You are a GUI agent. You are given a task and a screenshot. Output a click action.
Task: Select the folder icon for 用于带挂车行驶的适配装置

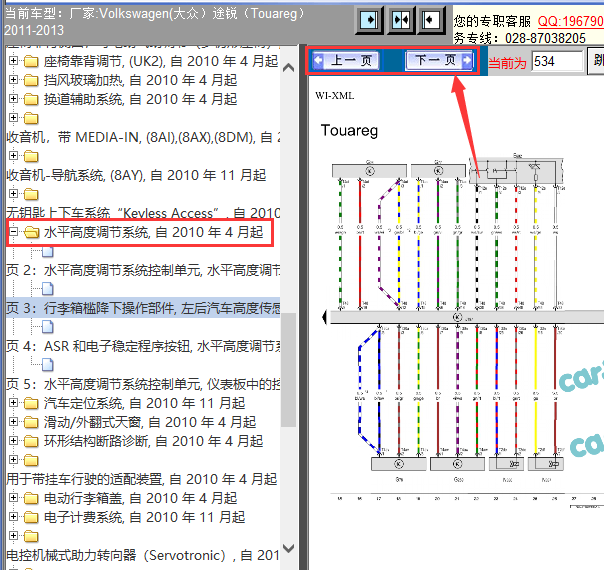[31, 460]
